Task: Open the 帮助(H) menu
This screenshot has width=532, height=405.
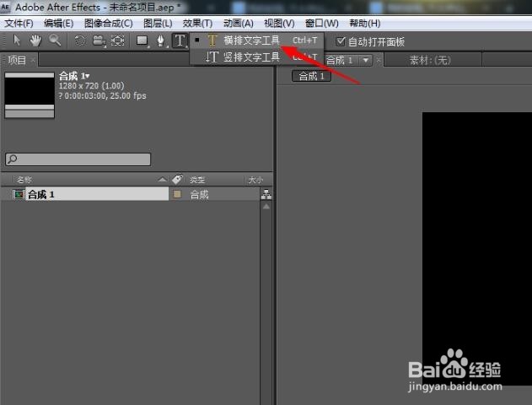Action: 365,23
